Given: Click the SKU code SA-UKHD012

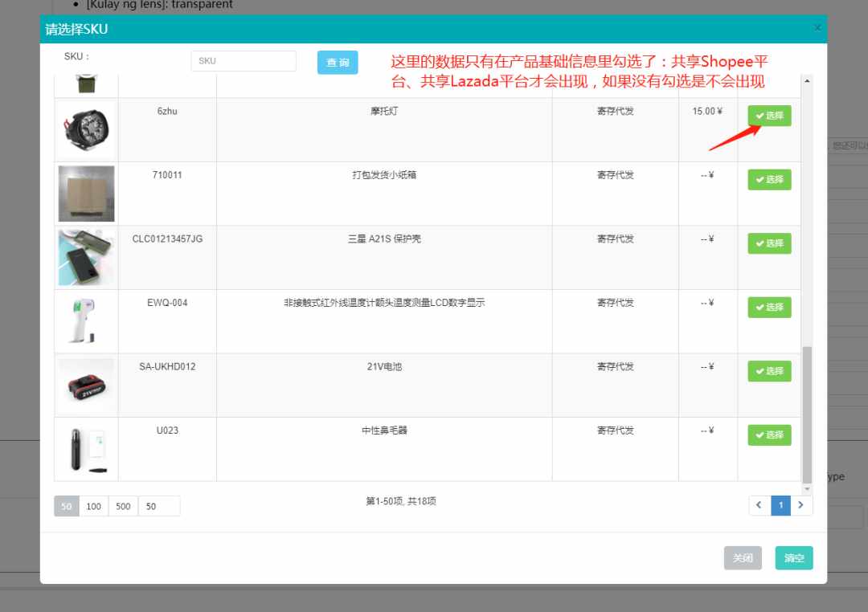Looking at the screenshot, I should (167, 366).
